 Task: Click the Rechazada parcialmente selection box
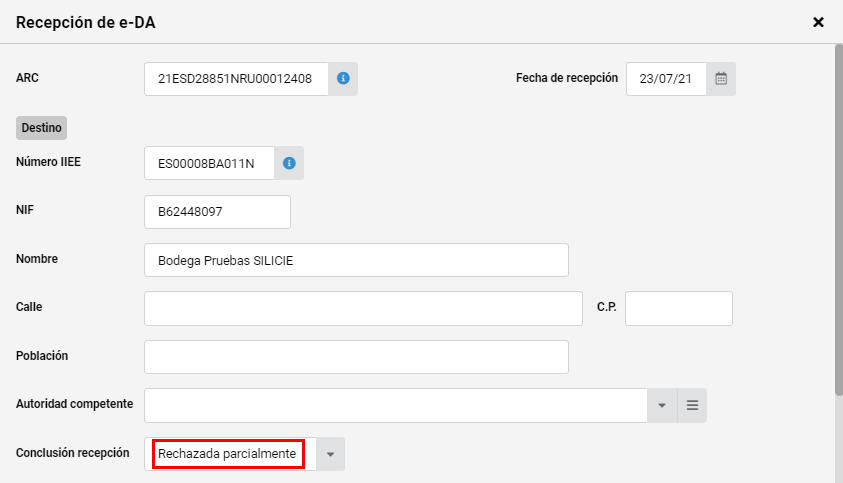click(x=228, y=454)
